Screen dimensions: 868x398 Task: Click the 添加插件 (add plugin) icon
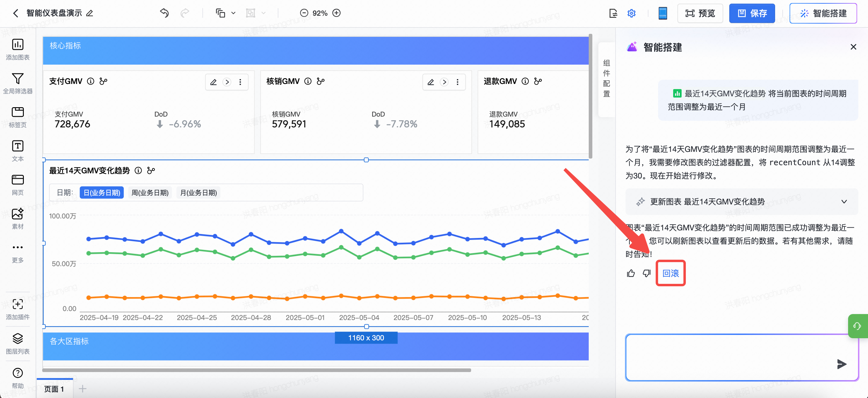[17, 304]
